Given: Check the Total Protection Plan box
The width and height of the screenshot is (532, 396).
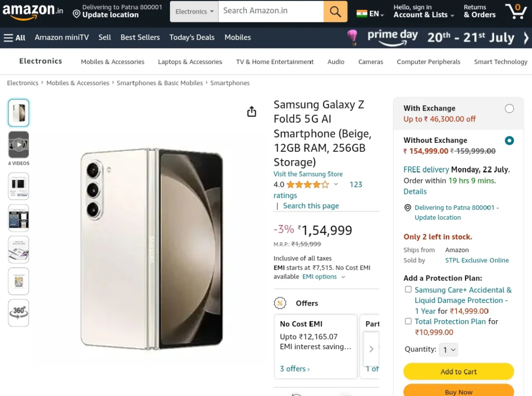Looking at the screenshot, I should (408, 321).
